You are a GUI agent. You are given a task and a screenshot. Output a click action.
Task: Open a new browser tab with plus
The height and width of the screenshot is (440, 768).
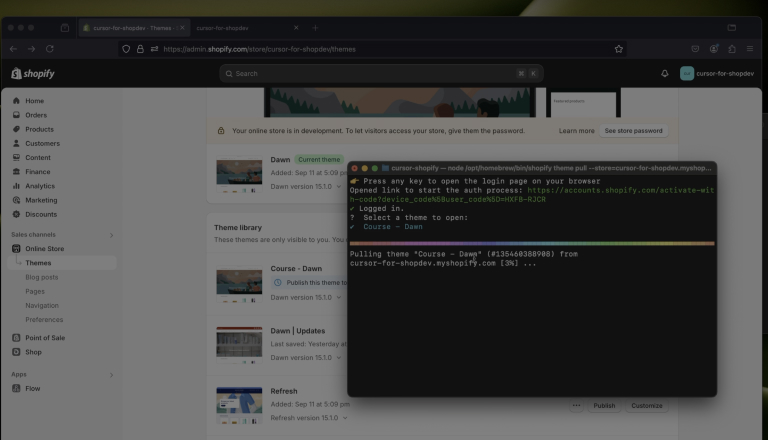(x=315, y=28)
